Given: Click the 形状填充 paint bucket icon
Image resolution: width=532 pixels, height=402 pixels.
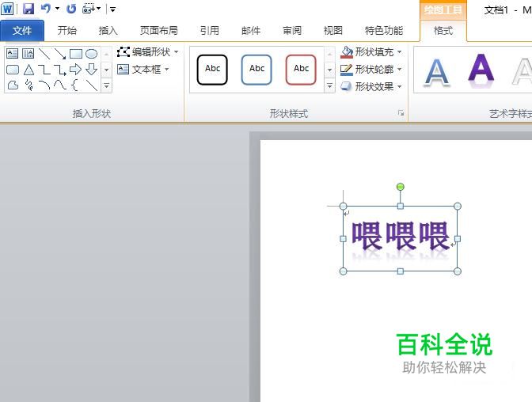Looking at the screenshot, I should click(x=347, y=52).
